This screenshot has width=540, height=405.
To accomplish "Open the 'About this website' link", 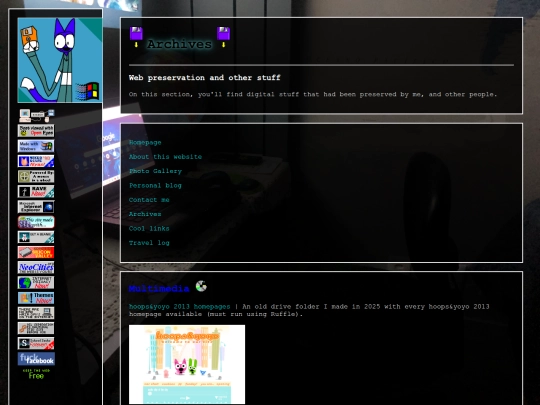I will [165, 157].
